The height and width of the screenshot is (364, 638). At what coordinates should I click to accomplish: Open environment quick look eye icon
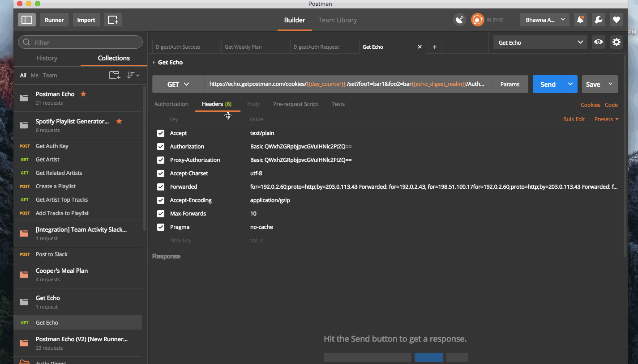tap(599, 42)
